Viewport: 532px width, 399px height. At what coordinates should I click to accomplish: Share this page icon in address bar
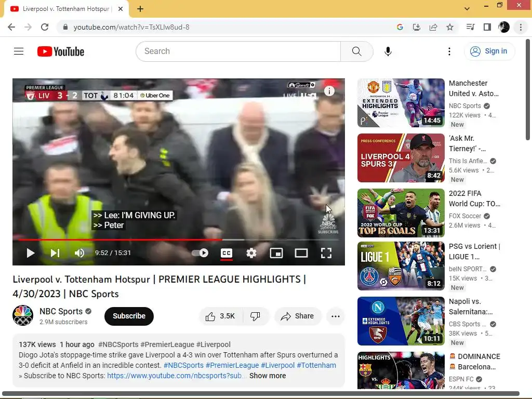point(433,27)
